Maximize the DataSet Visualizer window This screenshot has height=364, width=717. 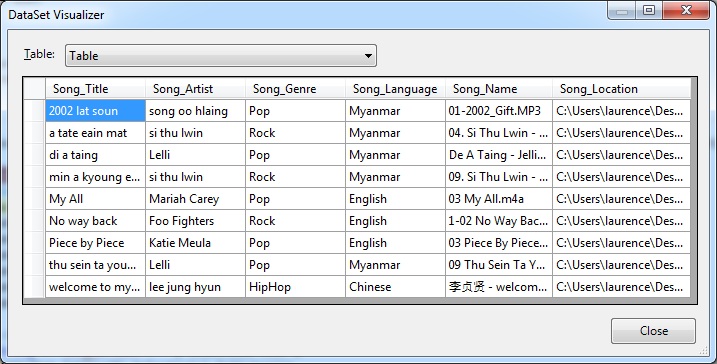point(648,10)
